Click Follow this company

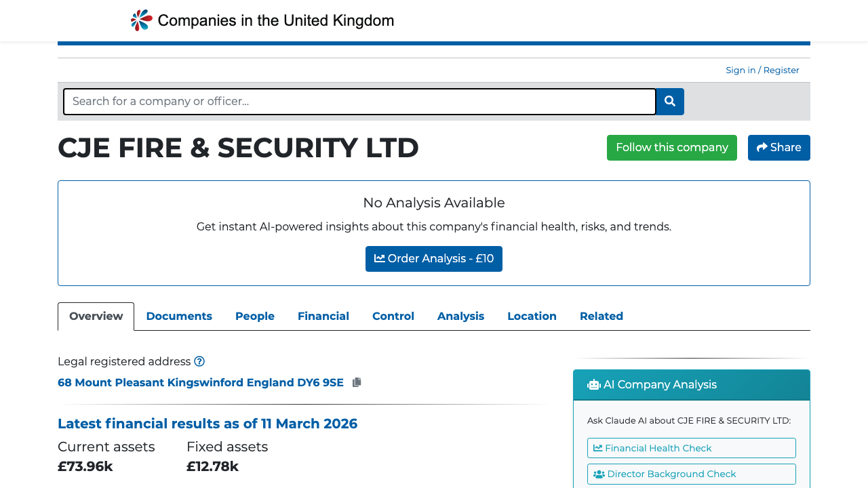click(x=671, y=147)
